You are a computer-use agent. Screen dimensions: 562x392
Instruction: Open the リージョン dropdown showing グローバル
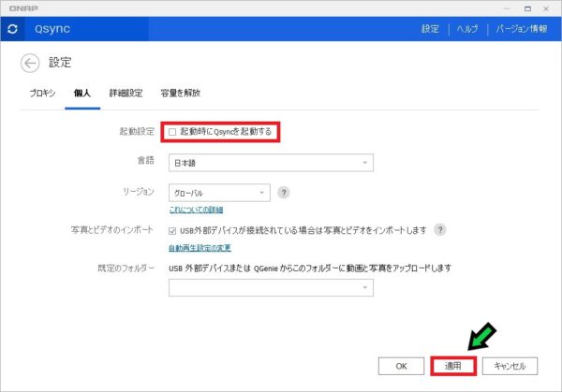point(219,193)
